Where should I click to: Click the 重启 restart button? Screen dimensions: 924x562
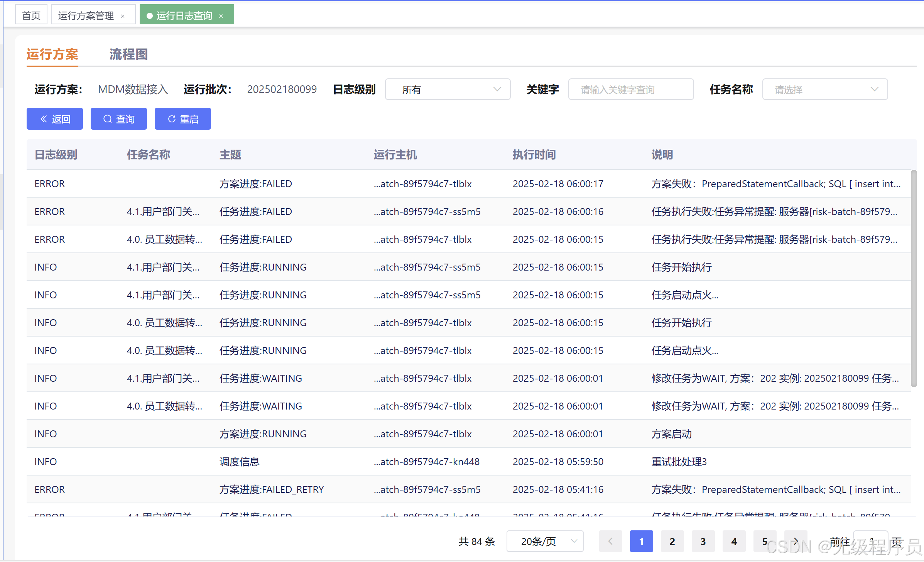pyautogui.click(x=182, y=119)
